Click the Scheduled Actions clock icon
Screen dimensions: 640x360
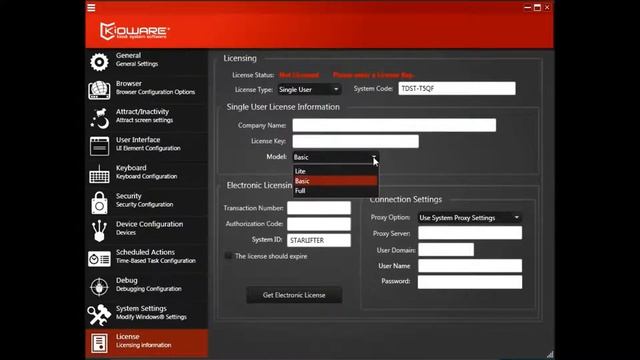tap(99, 259)
